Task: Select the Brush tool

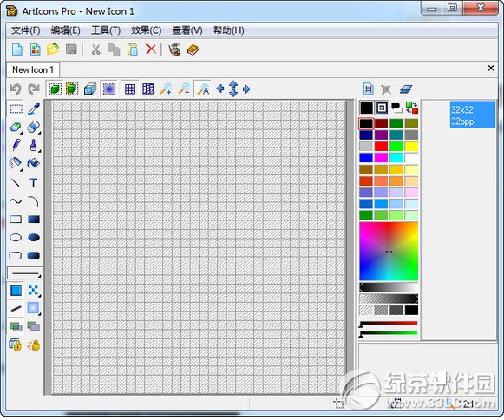Action: [x=33, y=145]
